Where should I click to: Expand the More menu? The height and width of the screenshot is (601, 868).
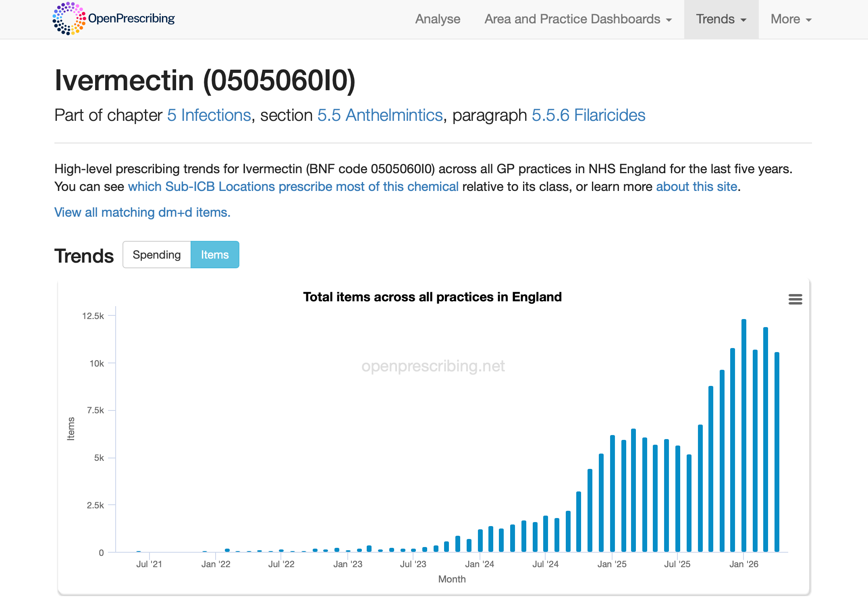791,19
